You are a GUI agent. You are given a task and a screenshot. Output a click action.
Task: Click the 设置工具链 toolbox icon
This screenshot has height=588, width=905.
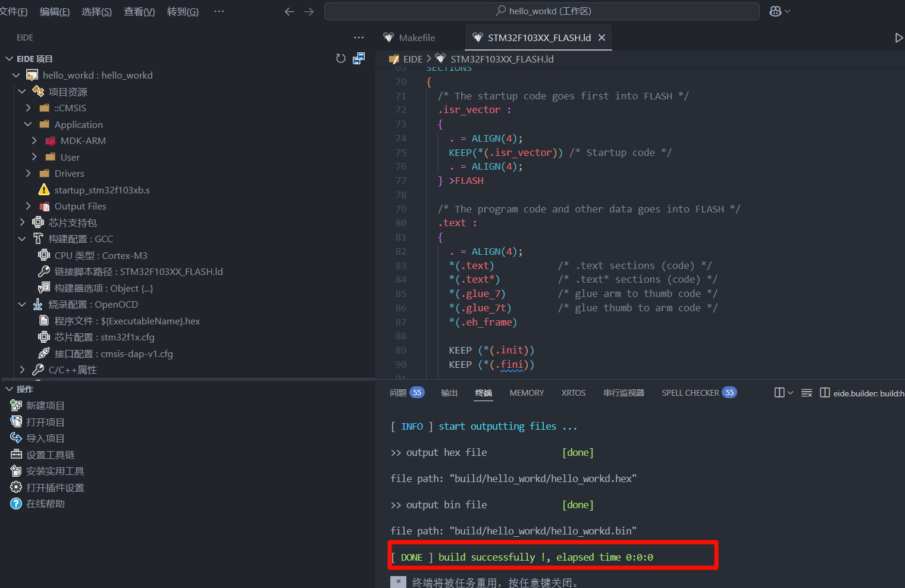click(x=16, y=455)
